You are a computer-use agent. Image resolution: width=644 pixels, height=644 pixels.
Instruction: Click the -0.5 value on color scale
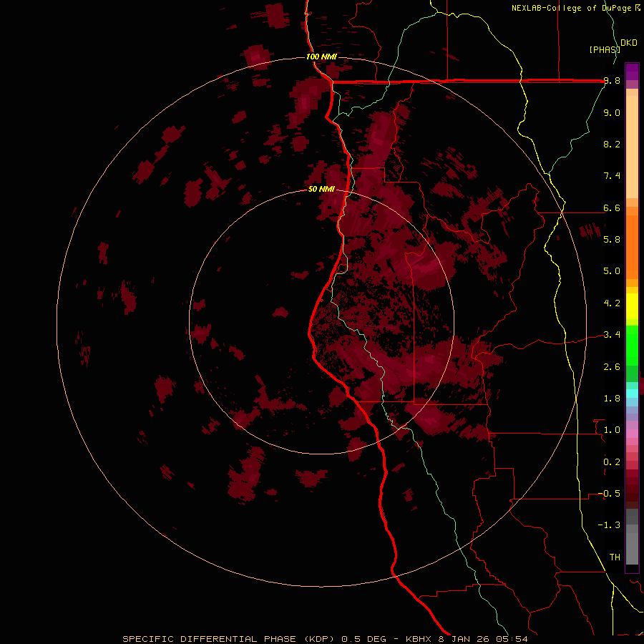click(610, 494)
